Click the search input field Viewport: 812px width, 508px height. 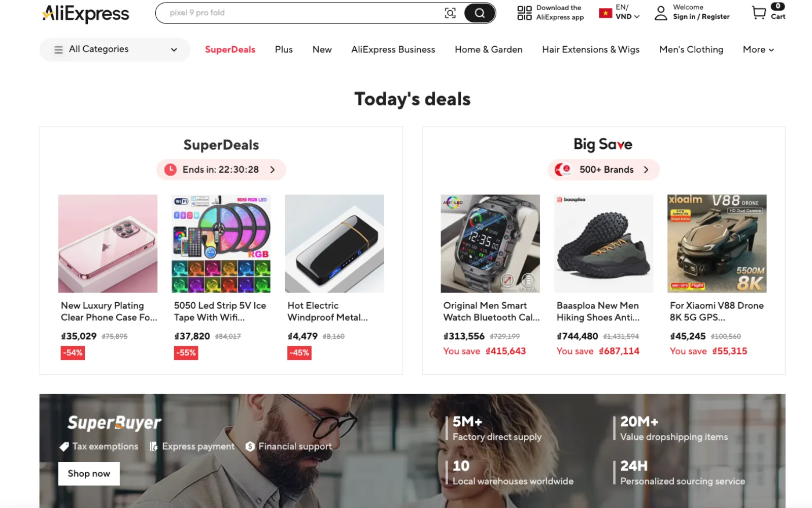304,13
